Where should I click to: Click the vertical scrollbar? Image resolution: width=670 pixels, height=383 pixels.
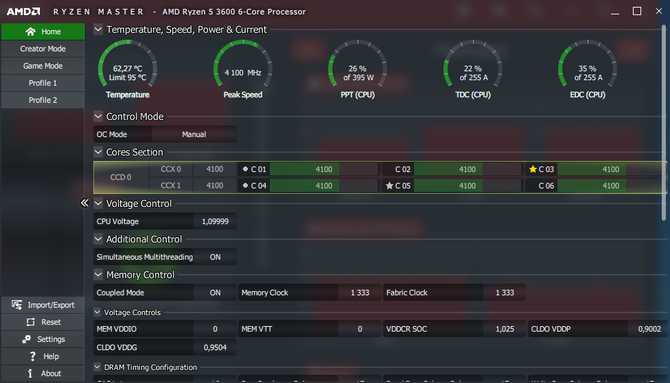[x=664, y=123]
